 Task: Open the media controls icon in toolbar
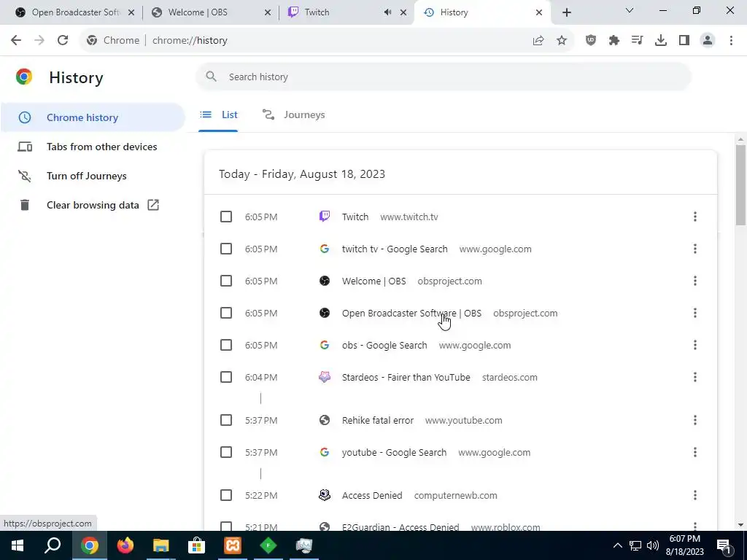637,41
